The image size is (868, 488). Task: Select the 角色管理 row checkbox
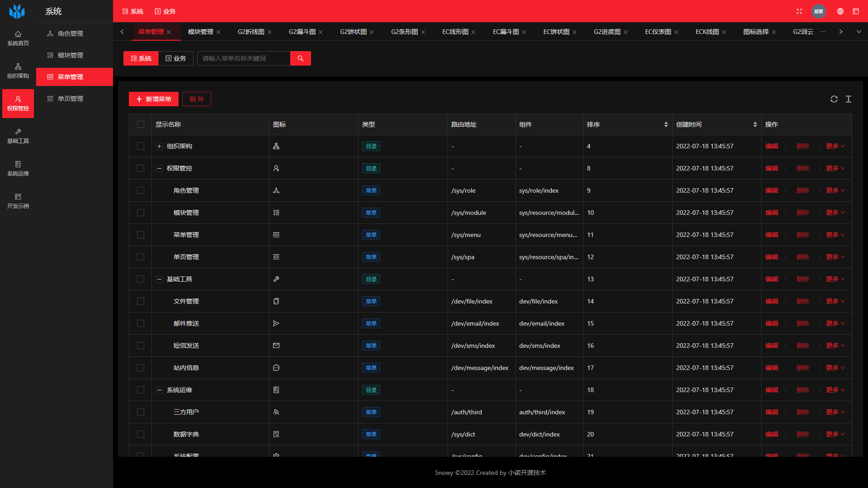click(x=141, y=190)
